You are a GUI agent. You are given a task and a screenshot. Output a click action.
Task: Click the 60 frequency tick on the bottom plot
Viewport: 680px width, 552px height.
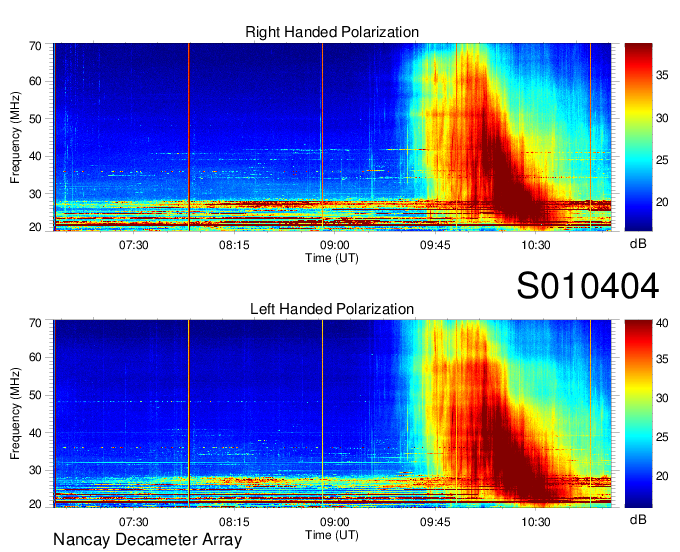35,357
